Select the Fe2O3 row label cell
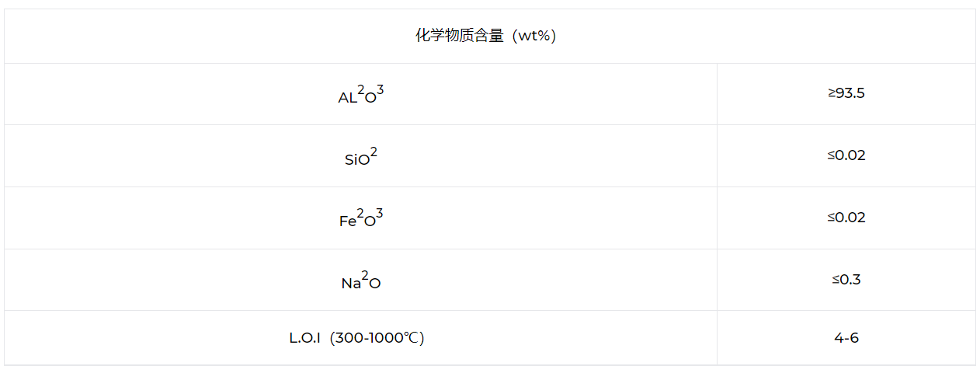 tap(360, 219)
